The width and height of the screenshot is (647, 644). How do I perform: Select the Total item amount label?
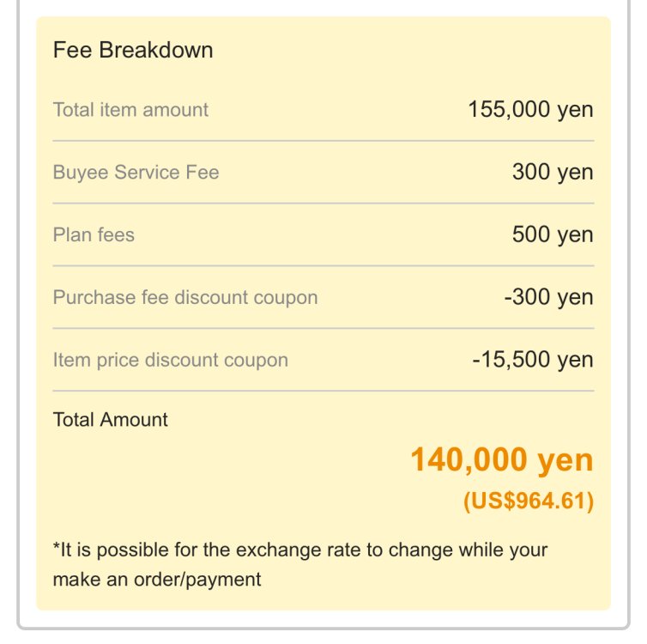[130, 110]
